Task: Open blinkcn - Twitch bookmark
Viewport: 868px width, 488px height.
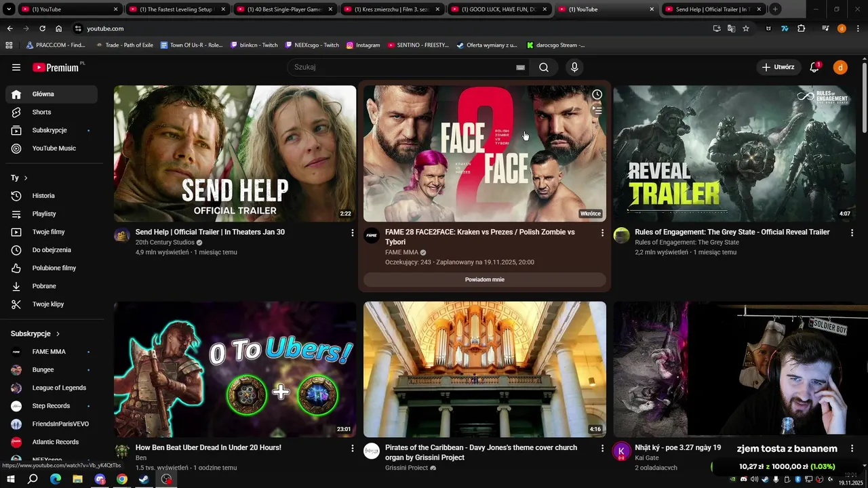Action: 254,45
